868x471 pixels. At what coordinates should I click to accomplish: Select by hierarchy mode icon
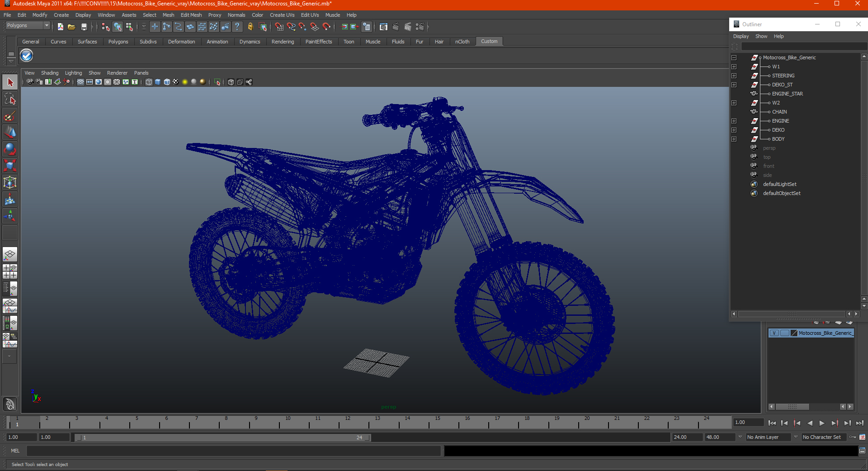pyautogui.click(x=106, y=27)
